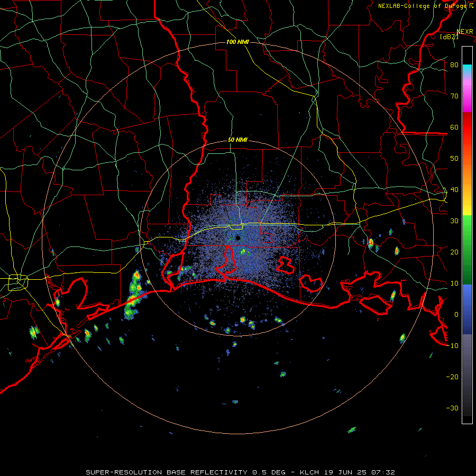
Task: Click the bottom title text SUPER-RESOLUTION BASE REFLECTIVITY
Action: [167, 472]
